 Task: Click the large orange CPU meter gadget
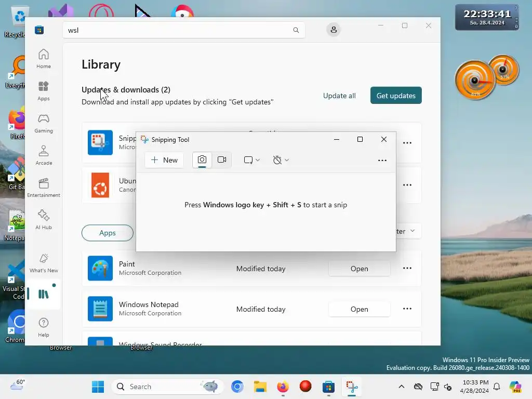pyautogui.click(x=475, y=79)
